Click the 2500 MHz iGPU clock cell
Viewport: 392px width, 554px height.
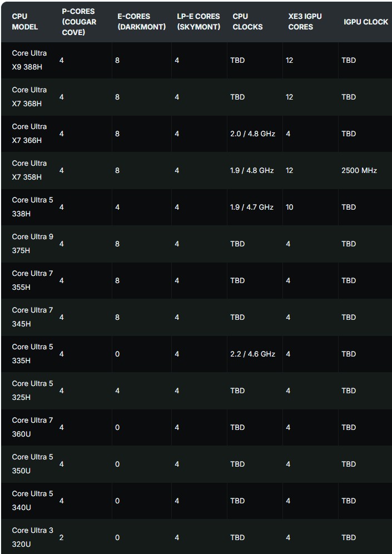(359, 170)
